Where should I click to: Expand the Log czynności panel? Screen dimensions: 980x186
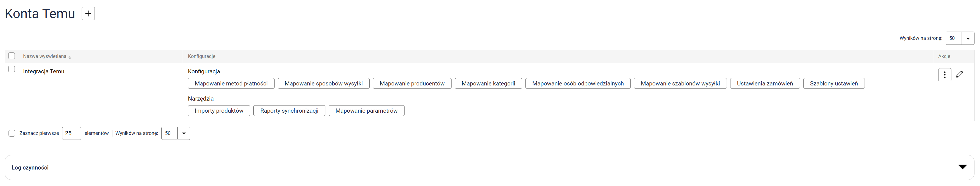point(962,167)
